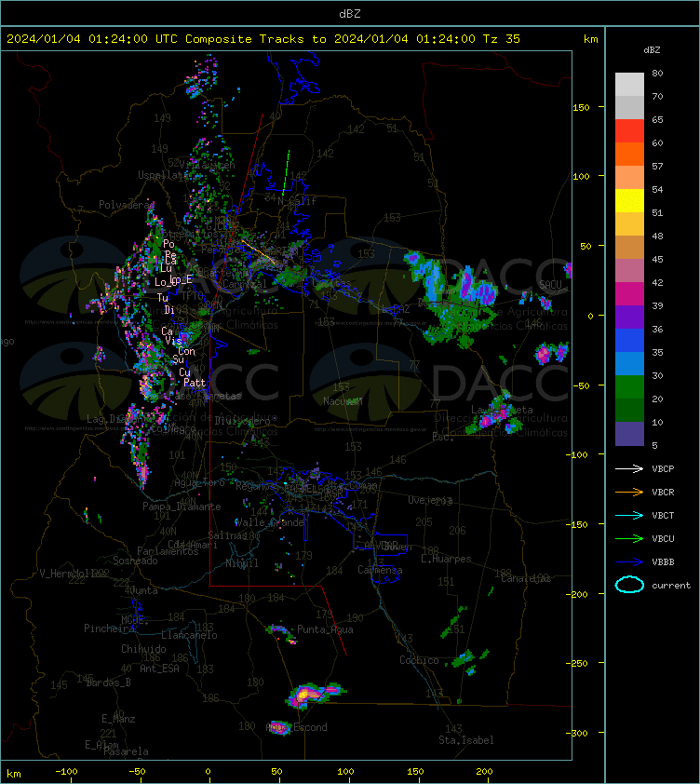Click the 'Punta_Agua' map label
The height and width of the screenshot is (784, 700).
point(325,629)
